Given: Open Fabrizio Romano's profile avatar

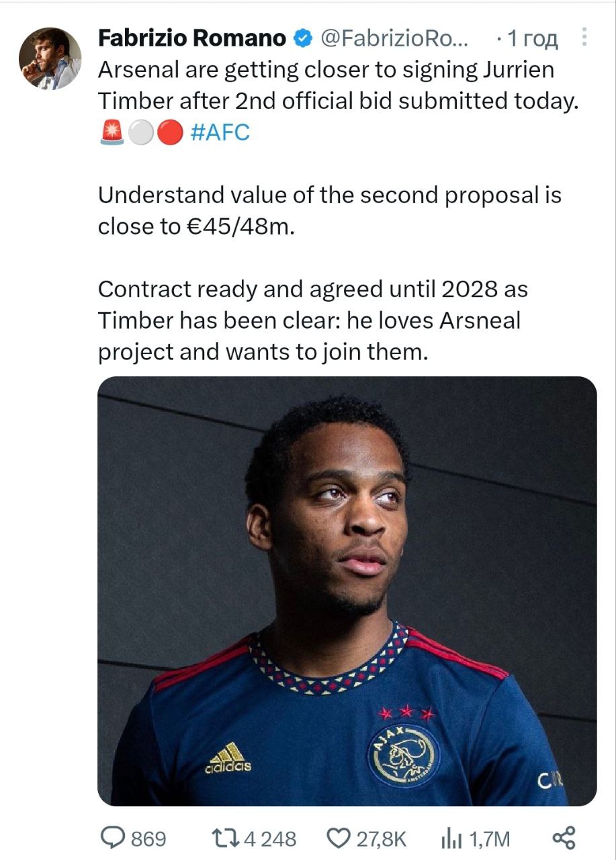Looking at the screenshot, I should pyautogui.click(x=50, y=58).
